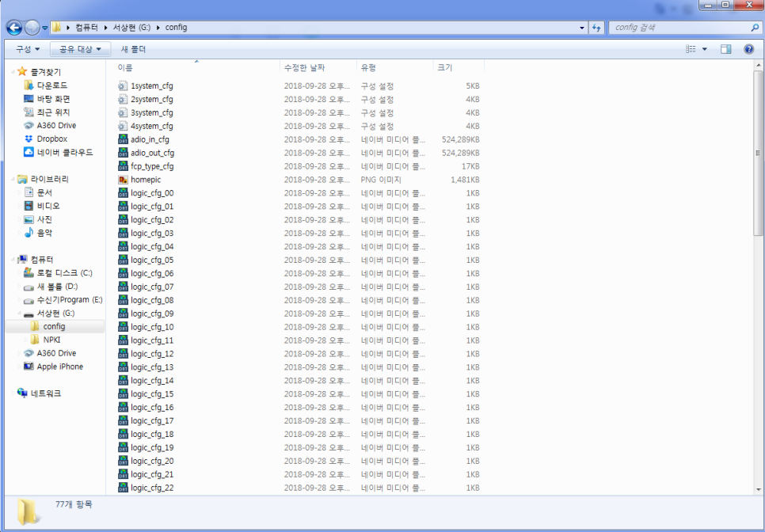Click the 새 폴더 button
The width and height of the screenshot is (765, 532).
tap(133, 49)
